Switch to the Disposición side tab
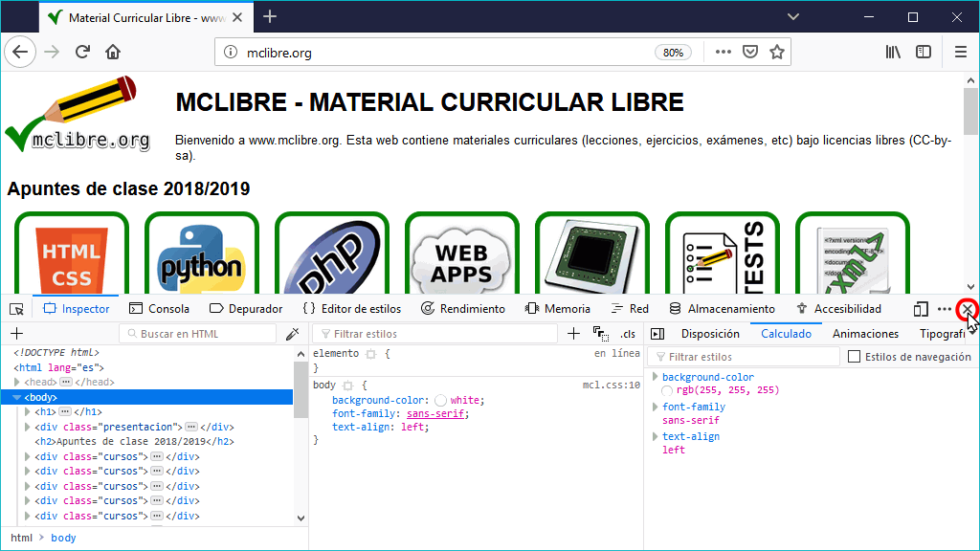 click(x=710, y=334)
